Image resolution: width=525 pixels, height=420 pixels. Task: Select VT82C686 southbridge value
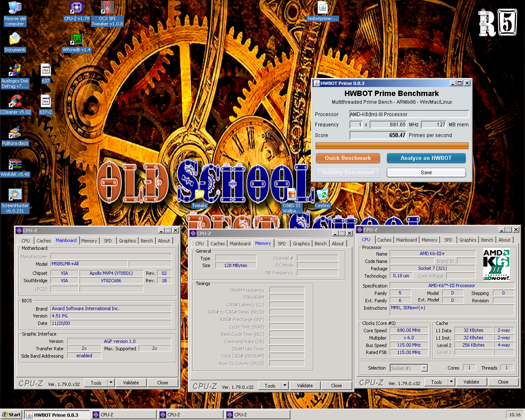111,281
